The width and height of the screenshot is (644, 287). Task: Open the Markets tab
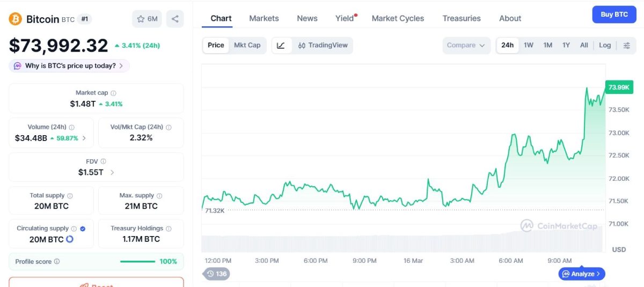point(264,18)
